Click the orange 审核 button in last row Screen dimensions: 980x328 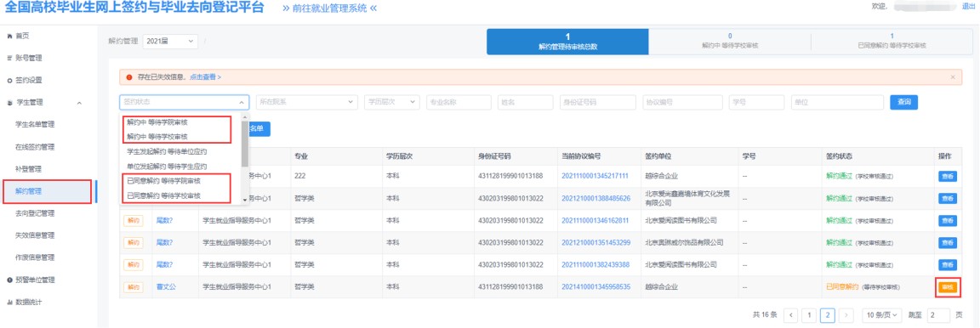click(948, 287)
